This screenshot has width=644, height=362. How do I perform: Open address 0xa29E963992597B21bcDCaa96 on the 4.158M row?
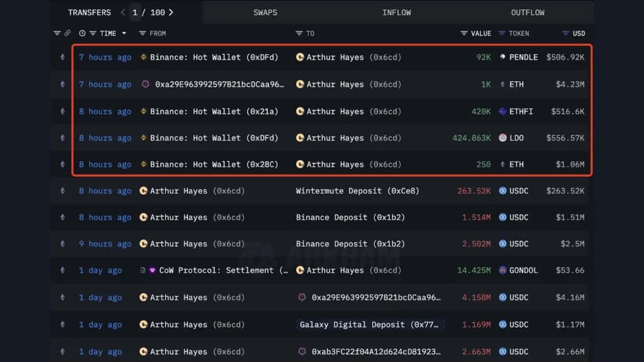(x=376, y=297)
